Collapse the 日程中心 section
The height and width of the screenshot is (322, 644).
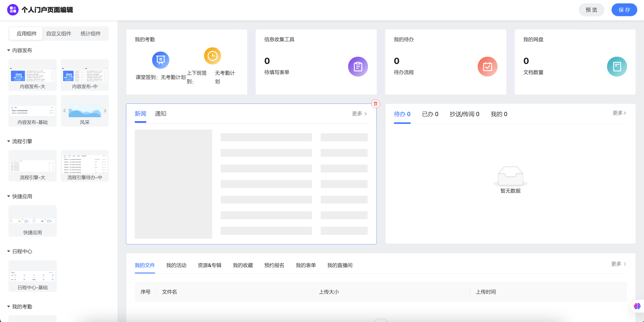pyautogui.click(x=9, y=251)
